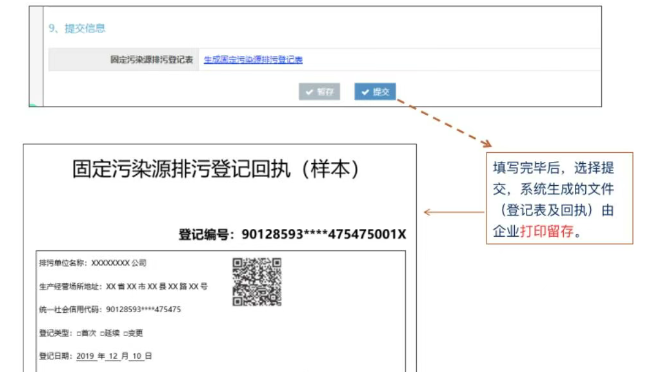Image resolution: width=665 pixels, height=372 pixels.
Task: Click the checkmark icon on 暂存 button
Action: 309,92
